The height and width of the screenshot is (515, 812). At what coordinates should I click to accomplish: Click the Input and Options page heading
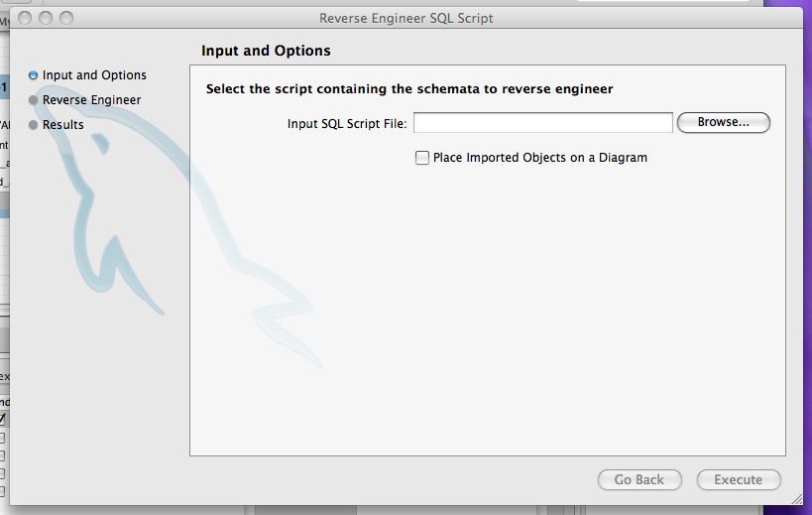click(x=266, y=51)
